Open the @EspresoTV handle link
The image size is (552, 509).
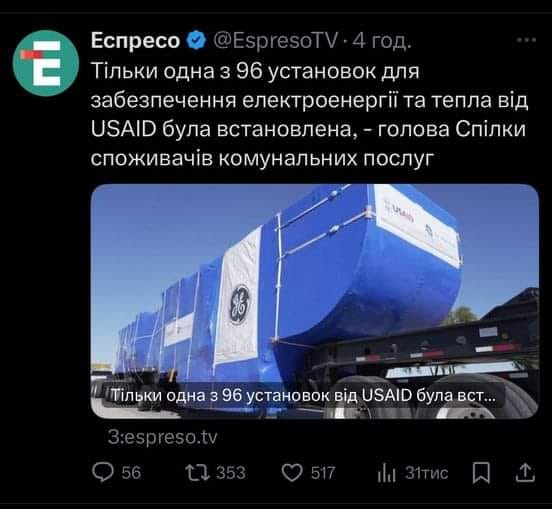click(275, 41)
